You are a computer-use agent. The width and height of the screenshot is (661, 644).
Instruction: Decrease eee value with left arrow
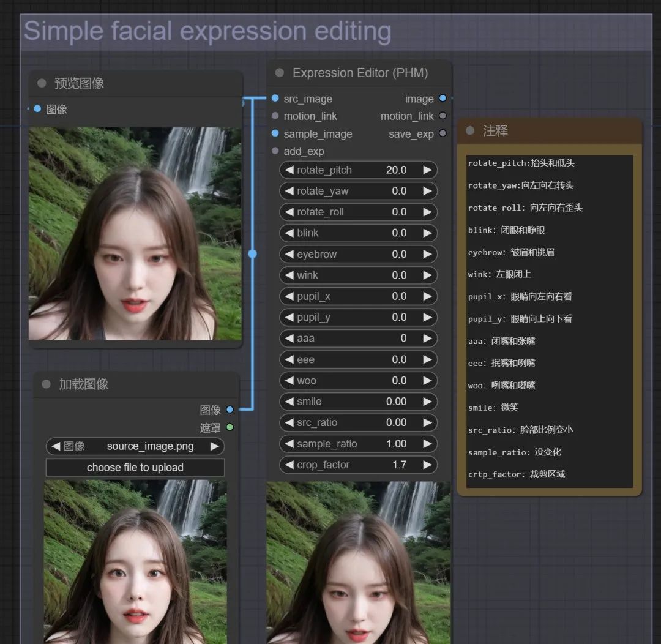(289, 359)
